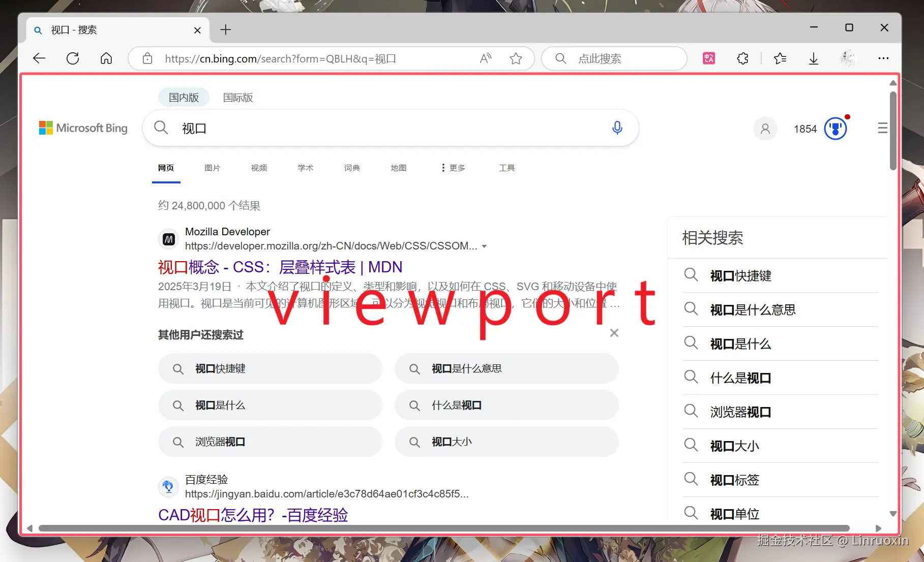Search suggestion chip 视口大小
The image size is (924, 562).
(x=506, y=442)
